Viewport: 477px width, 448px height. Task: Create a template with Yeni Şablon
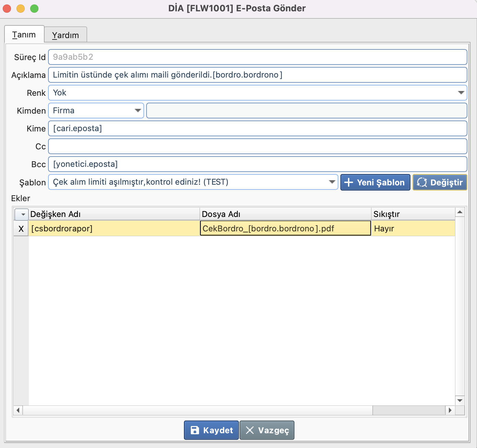point(375,182)
